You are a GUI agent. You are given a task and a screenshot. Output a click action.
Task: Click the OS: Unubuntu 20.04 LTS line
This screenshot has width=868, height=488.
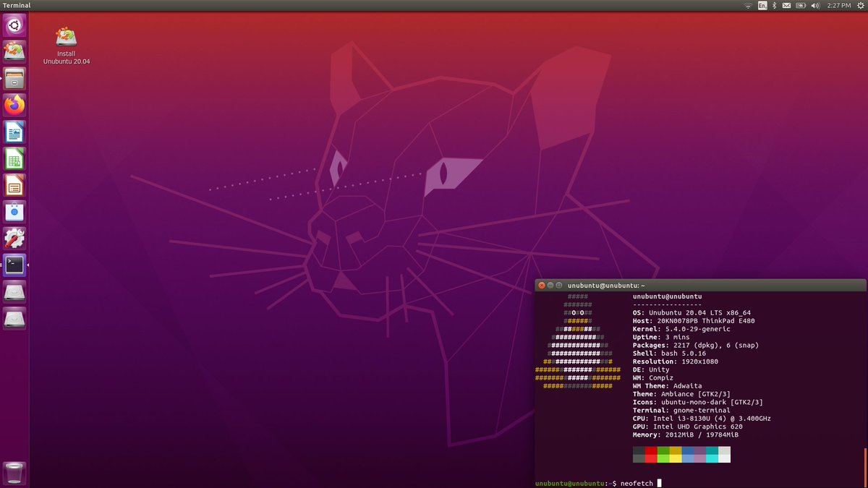coord(692,313)
